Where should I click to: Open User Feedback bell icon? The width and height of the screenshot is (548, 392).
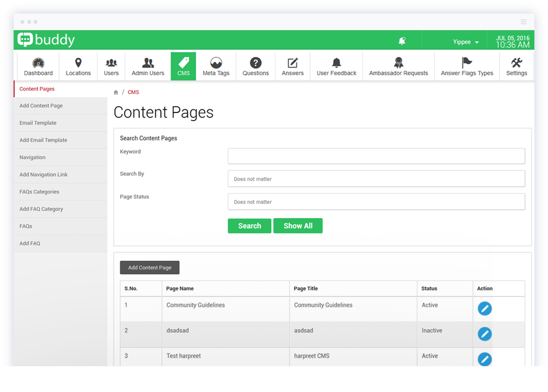point(336,63)
